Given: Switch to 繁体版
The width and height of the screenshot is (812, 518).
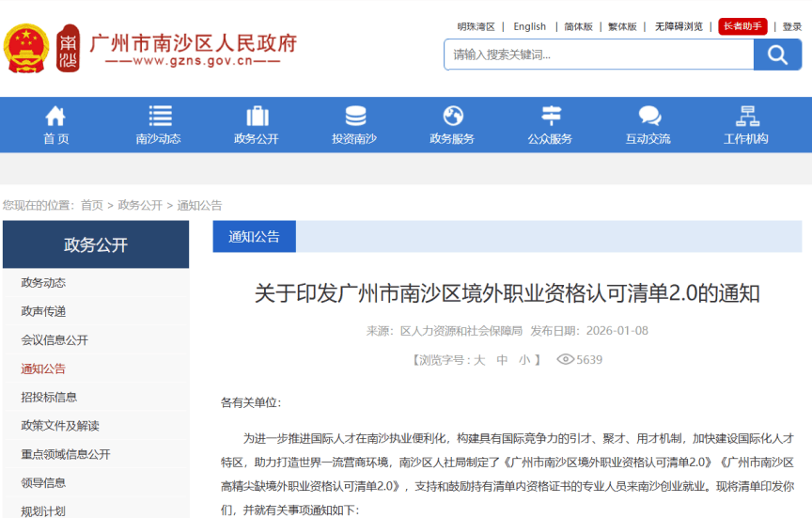Looking at the screenshot, I should [x=622, y=26].
